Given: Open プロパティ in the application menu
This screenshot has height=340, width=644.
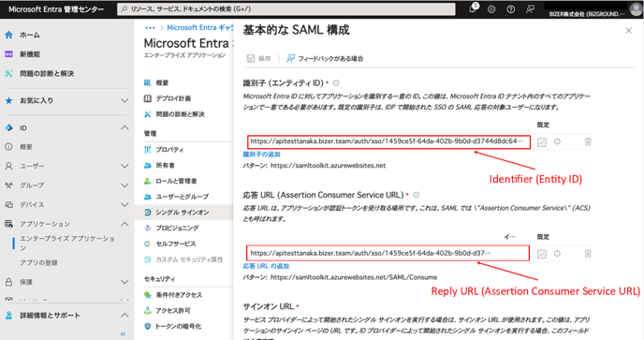Looking at the screenshot, I should point(169,150).
